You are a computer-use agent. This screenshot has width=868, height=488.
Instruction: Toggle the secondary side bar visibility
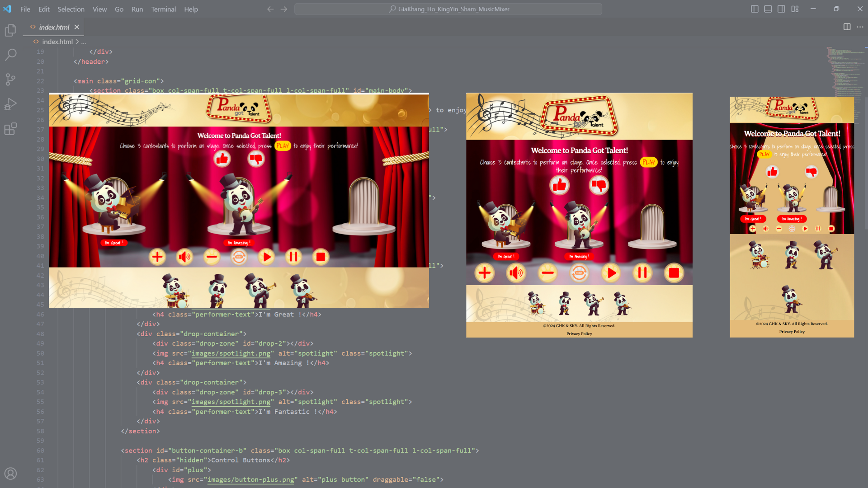pos(781,9)
